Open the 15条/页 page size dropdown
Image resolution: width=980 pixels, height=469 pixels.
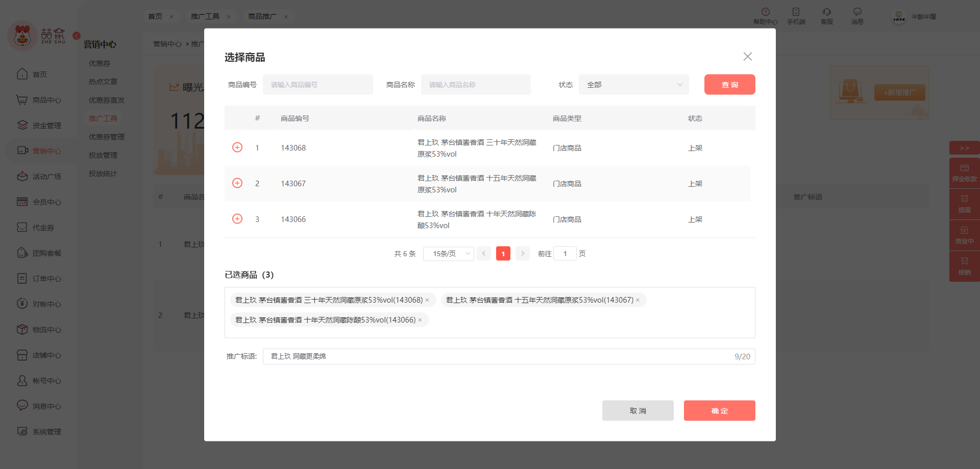click(448, 254)
